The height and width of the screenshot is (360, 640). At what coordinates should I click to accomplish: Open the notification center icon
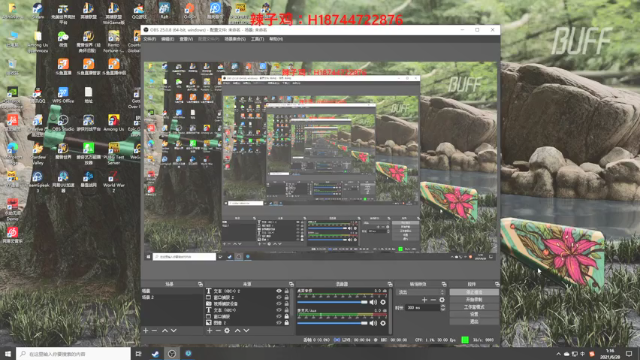pyautogui.click(x=629, y=354)
